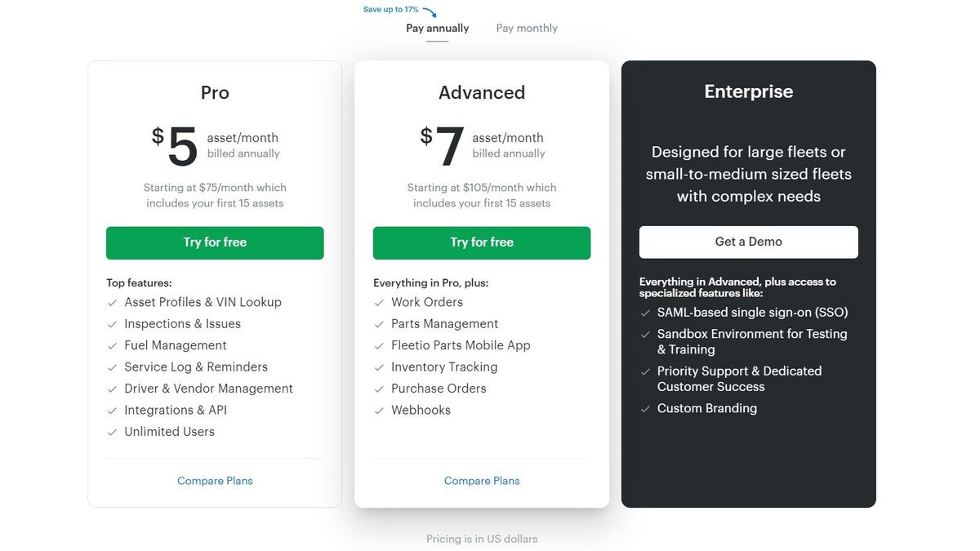
Task: Click the checkmark beside Custom Branding
Action: (x=645, y=408)
